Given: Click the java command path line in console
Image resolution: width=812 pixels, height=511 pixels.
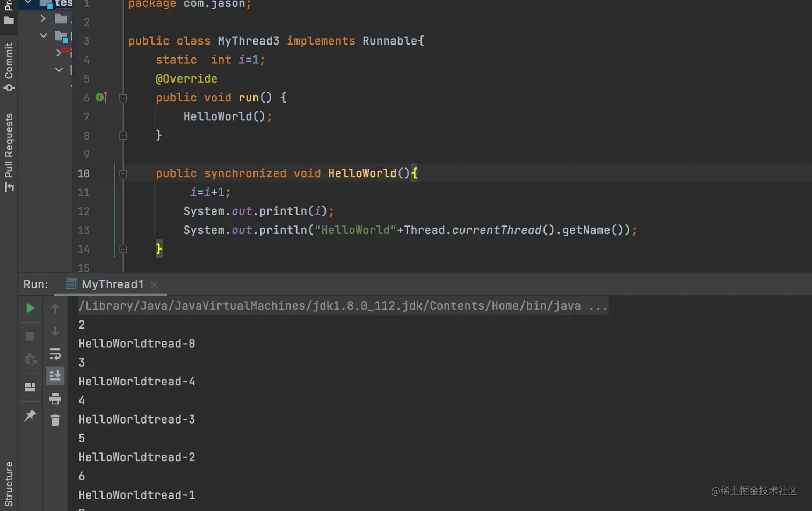Looking at the screenshot, I should coord(343,305).
